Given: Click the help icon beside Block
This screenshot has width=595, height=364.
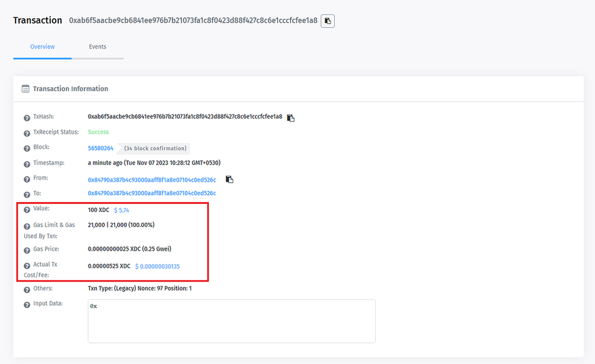Looking at the screenshot, I should (27, 149).
